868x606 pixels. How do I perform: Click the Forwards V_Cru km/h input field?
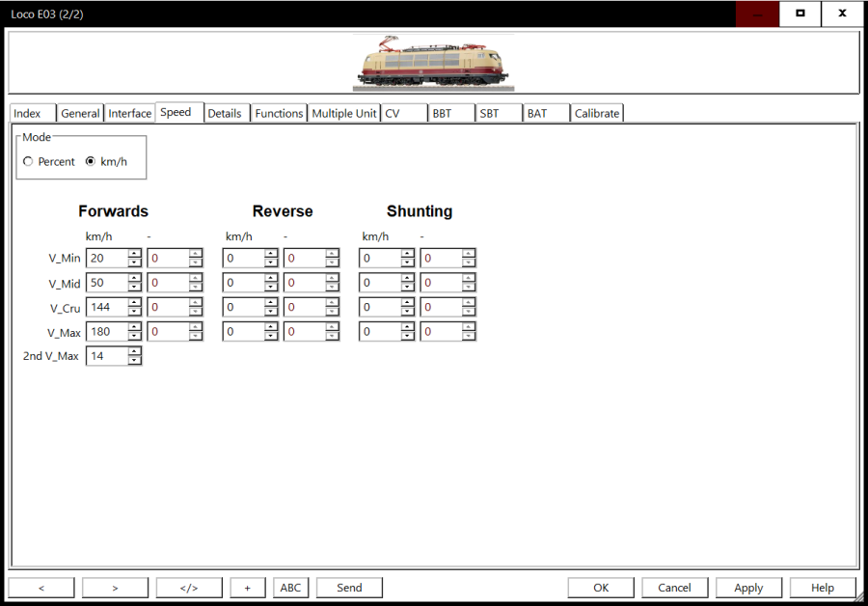106,308
